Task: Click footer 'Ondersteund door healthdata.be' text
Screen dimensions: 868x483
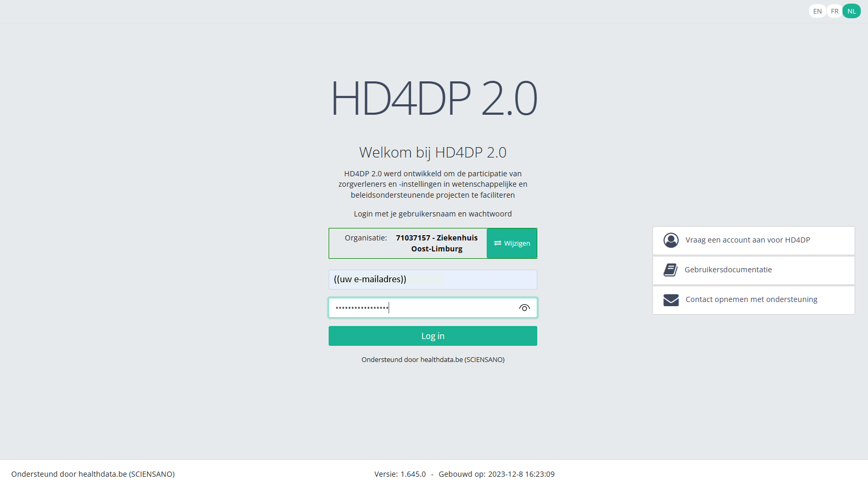Action: tap(93, 474)
